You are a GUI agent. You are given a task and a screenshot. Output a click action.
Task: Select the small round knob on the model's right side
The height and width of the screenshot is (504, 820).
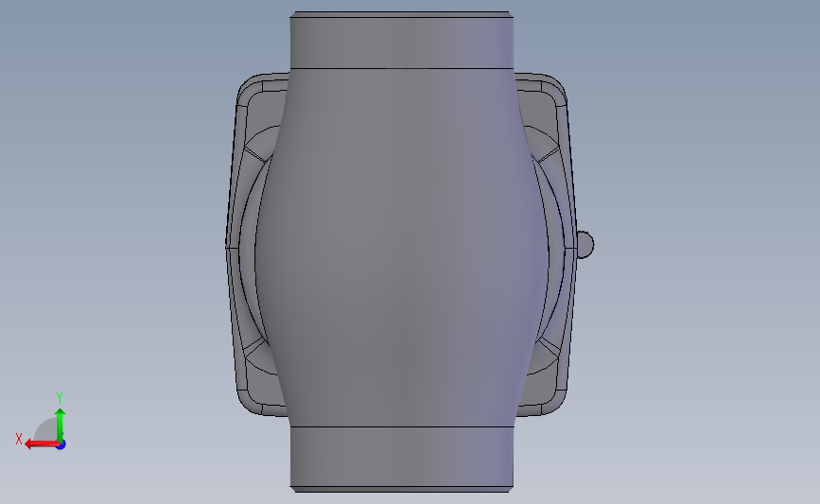(x=584, y=245)
